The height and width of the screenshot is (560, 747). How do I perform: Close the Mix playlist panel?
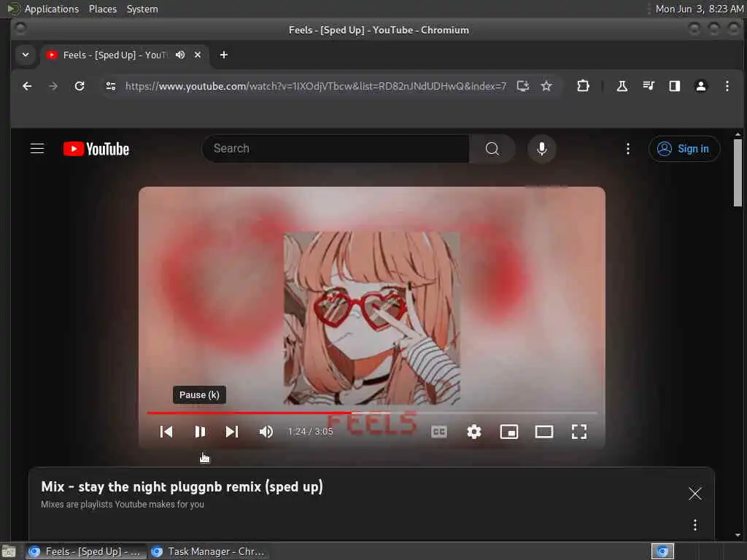[695, 494]
